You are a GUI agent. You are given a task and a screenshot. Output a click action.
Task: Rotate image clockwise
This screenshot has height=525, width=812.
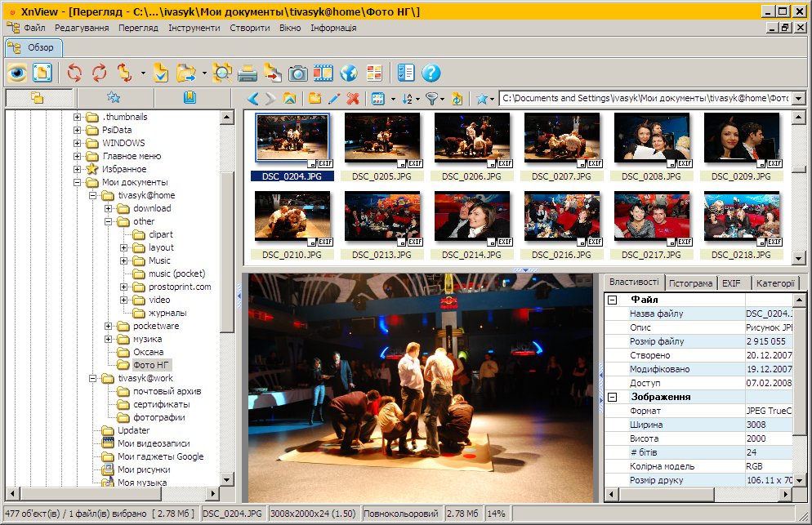[99, 73]
